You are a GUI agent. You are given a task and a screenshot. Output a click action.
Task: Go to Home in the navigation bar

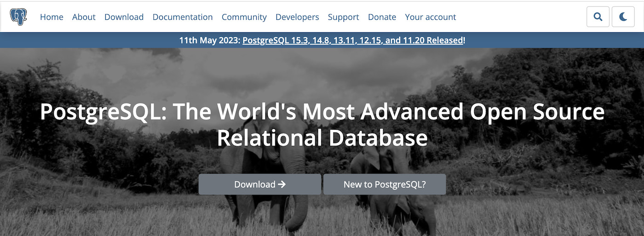pos(52,17)
